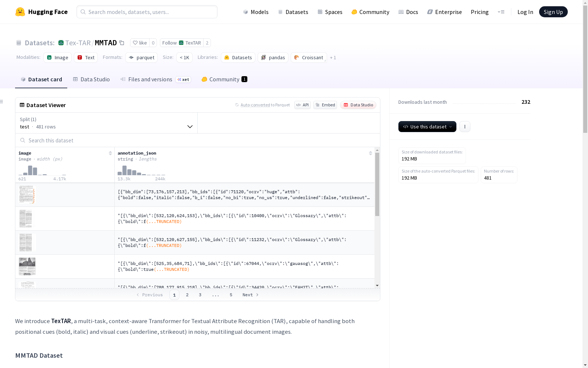Select the parquet format tag
This screenshot has width=588, height=368.
point(141,57)
